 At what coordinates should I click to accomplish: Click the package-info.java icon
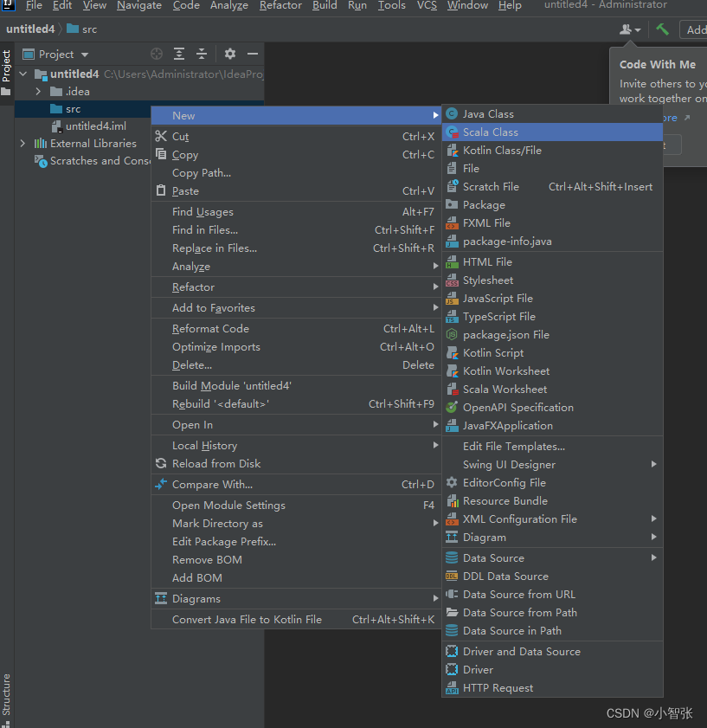click(x=452, y=242)
